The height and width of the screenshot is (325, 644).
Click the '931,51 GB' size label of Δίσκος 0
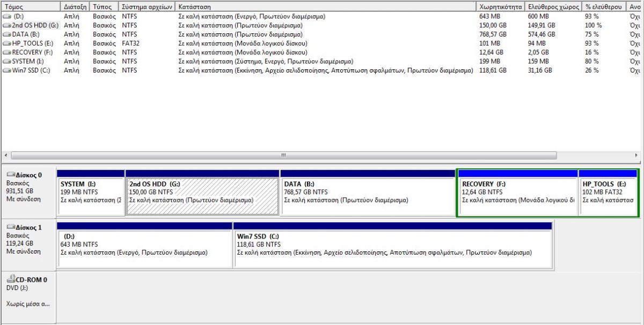pos(19,191)
